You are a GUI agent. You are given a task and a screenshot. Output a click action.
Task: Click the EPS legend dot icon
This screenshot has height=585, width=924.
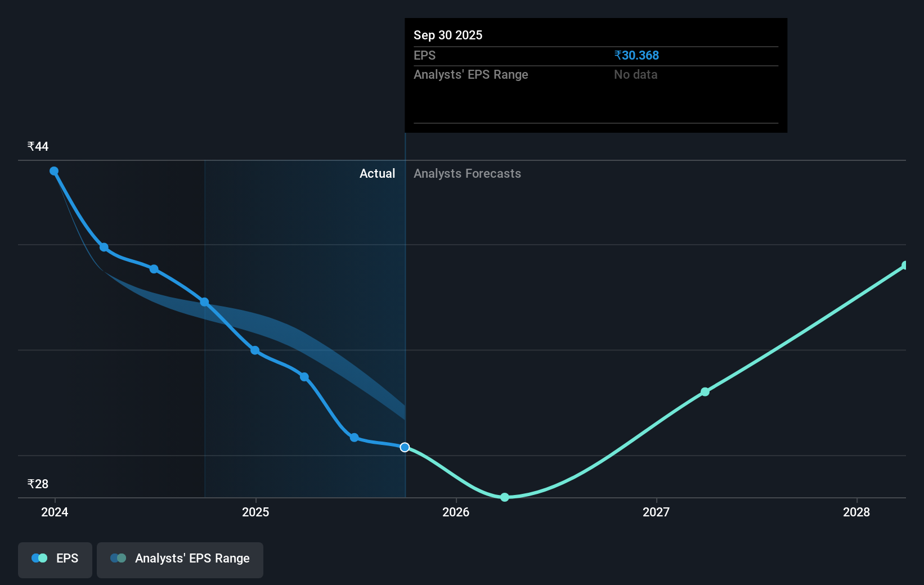(38, 558)
